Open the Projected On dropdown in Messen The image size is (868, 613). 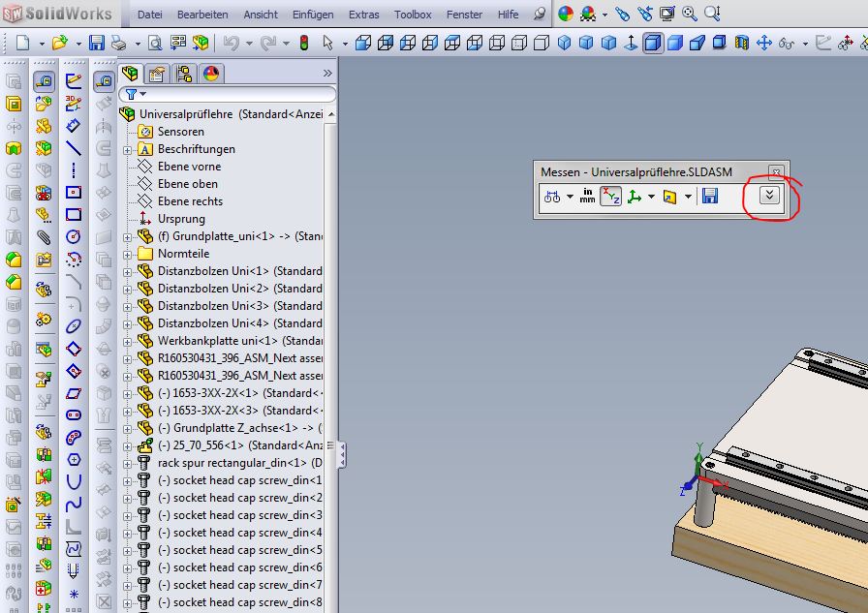[x=688, y=197]
